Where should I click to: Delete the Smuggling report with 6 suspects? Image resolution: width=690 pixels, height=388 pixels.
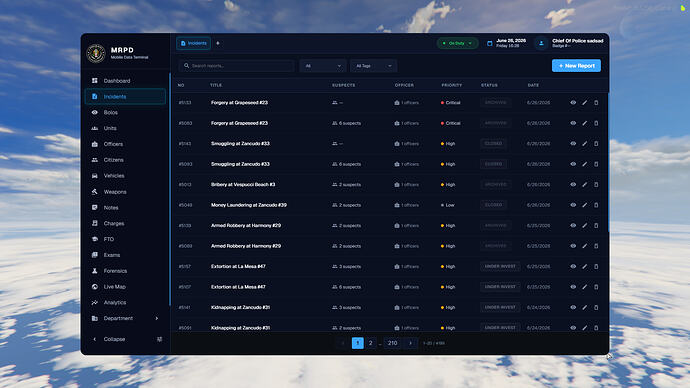596,164
